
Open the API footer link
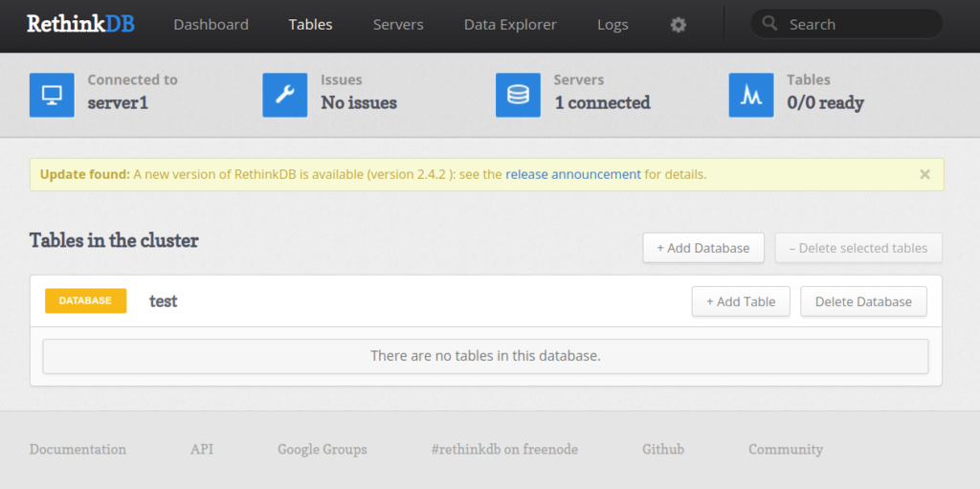coord(202,450)
